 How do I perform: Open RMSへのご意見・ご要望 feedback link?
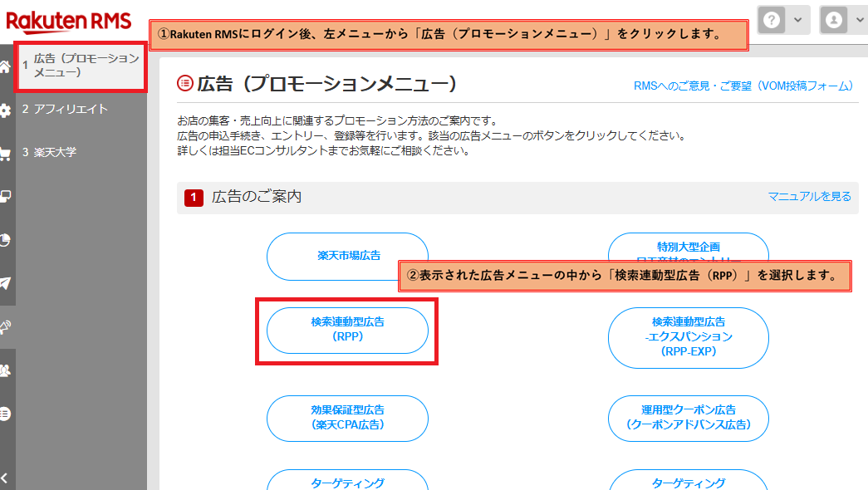[743, 86]
